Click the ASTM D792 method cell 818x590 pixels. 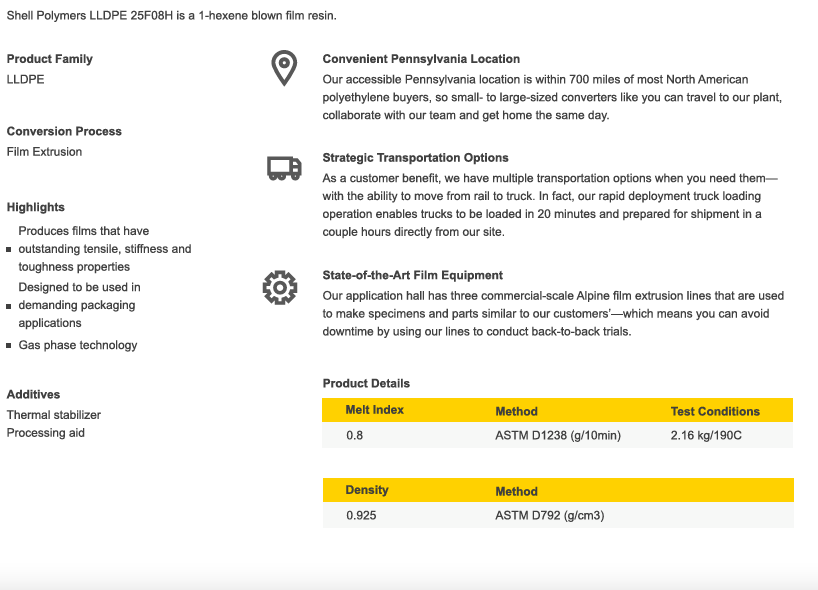click(x=550, y=516)
